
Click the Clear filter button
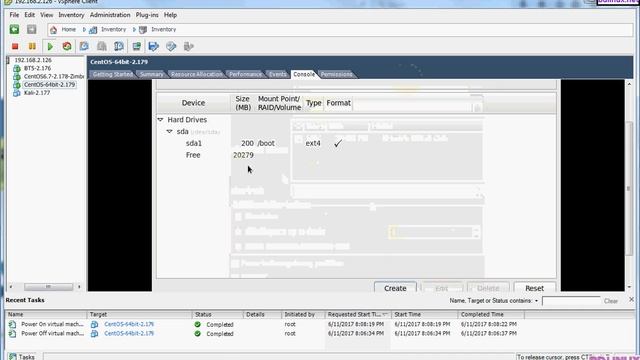(611, 301)
